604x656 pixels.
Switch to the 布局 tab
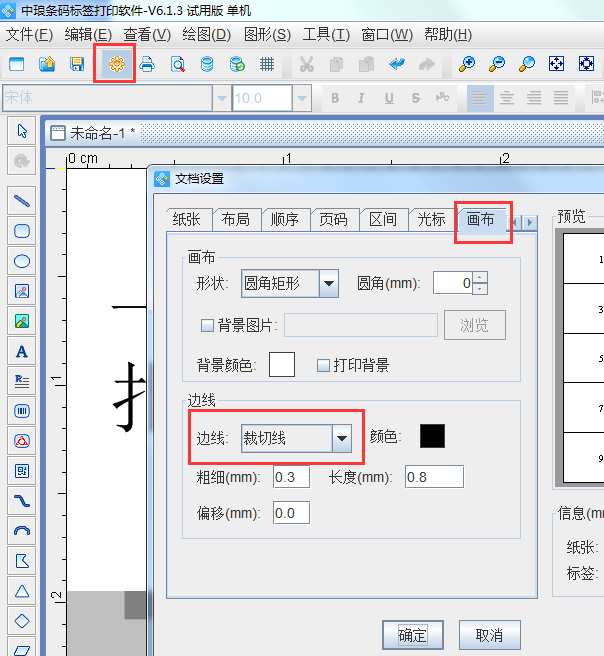coord(236,219)
